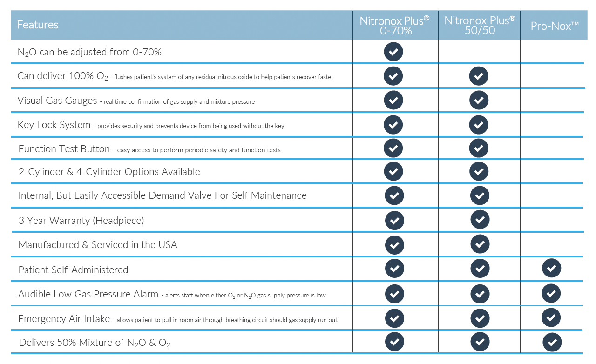This screenshot has width=596, height=364.
Task: Click Nitronox Plus 0-70% checkmark for Function Test Button
Action: tap(393, 148)
